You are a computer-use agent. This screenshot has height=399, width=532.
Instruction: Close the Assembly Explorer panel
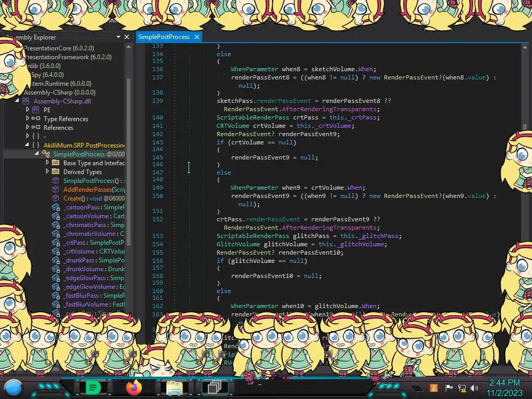tap(127, 37)
